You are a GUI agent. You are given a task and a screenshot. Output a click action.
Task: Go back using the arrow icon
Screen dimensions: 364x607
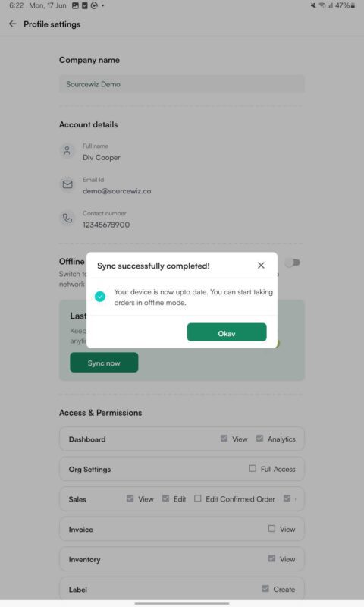coord(13,24)
